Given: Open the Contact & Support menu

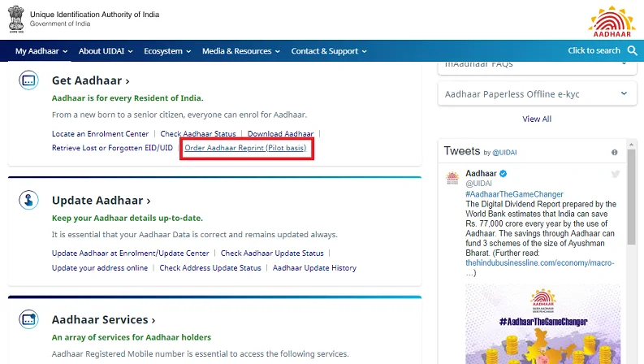Looking at the screenshot, I should pos(329,51).
